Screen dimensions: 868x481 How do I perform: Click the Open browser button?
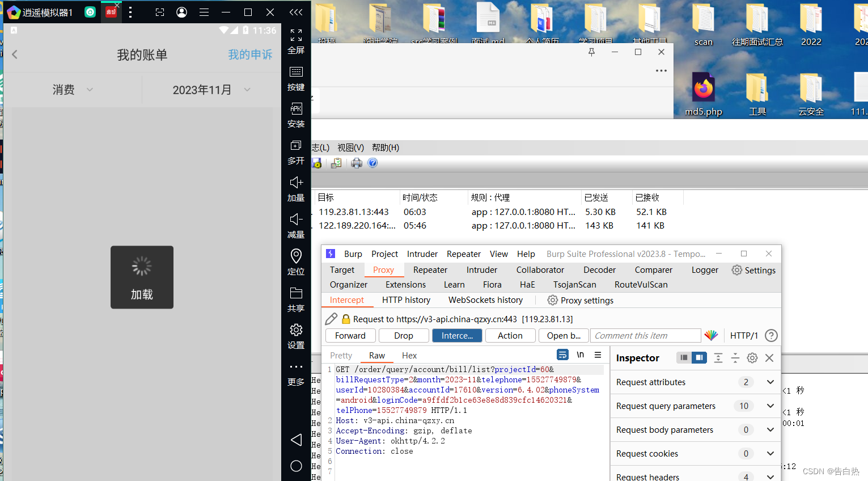[x=564, y=336]
